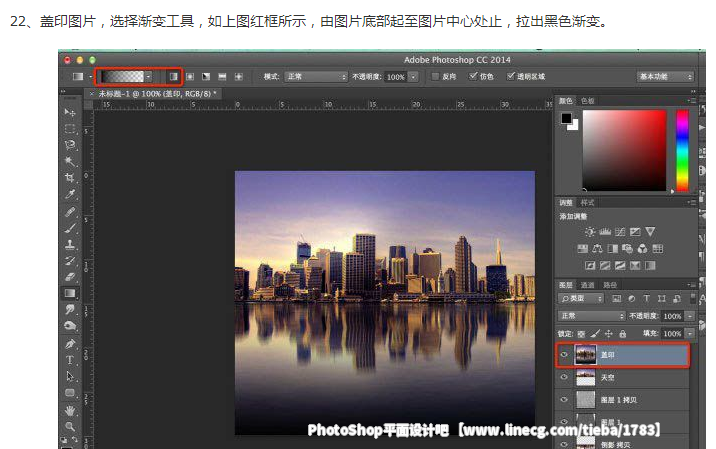
Task: Pick a color in the color field
Action: 624,150
